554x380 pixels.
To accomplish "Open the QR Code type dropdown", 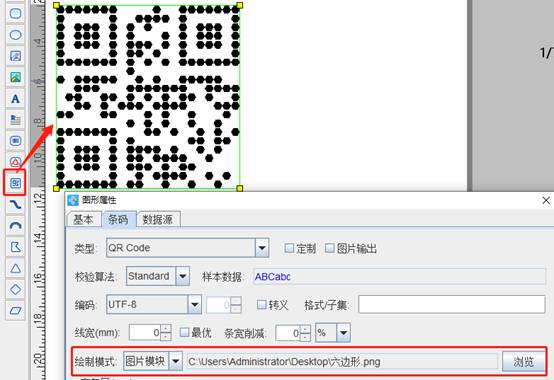I will [x=262, y=248].
